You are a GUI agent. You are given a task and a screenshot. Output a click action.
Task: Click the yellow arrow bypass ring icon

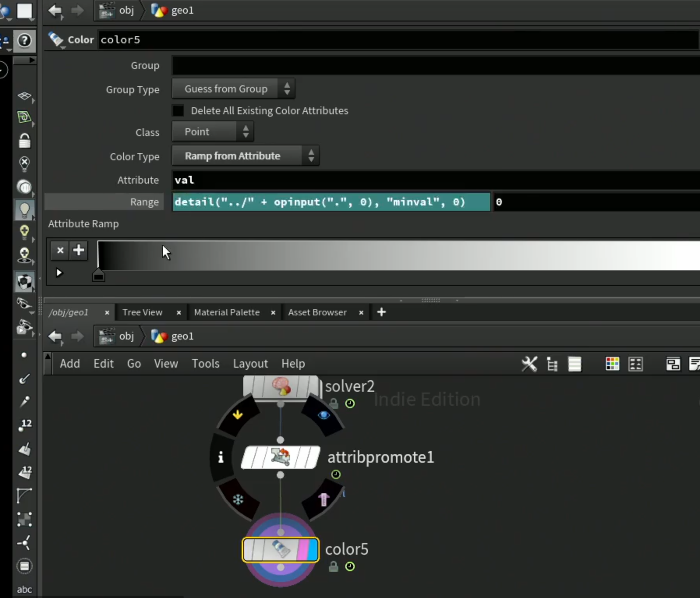[x=237, y=414]
